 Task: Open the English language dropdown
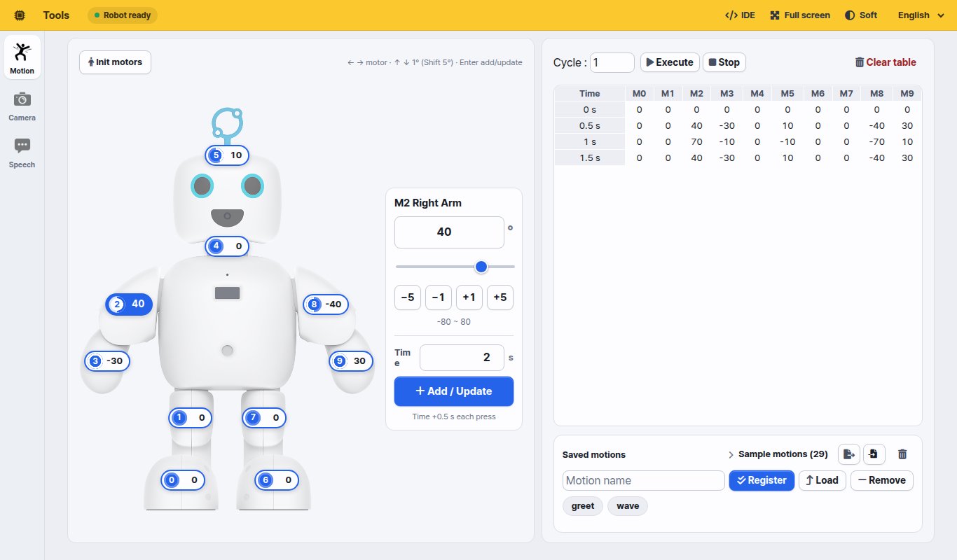click(923, 15)
